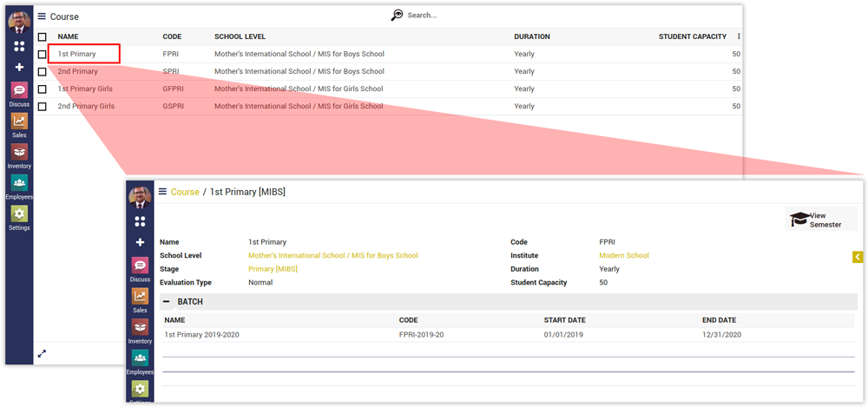Image resolution: width=868 pixels, height=407 pixels.
Task: Tick the checkbox for 1st Primary row
Action: [42, 55]
